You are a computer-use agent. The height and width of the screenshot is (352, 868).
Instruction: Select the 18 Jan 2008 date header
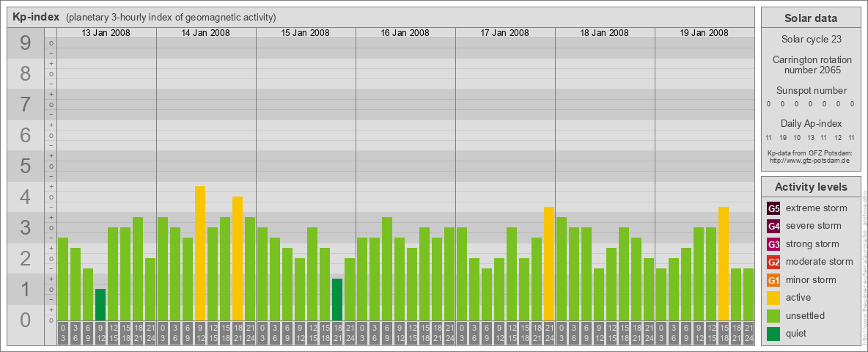(x=604, y=33)
